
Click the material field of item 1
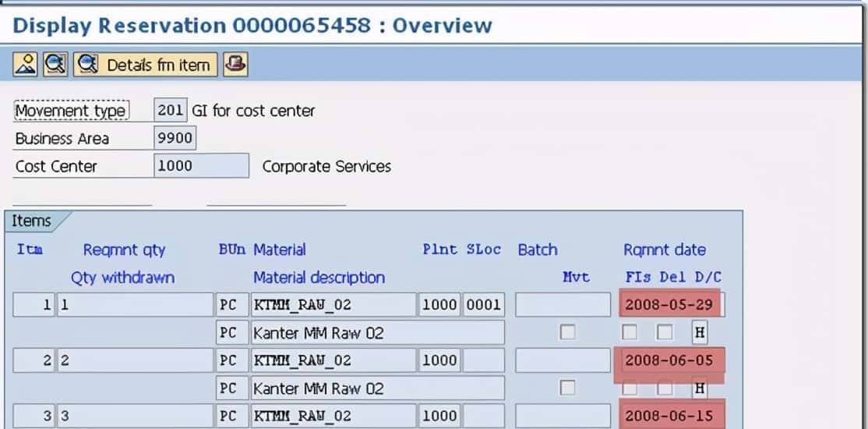click(x=333, y=305)
